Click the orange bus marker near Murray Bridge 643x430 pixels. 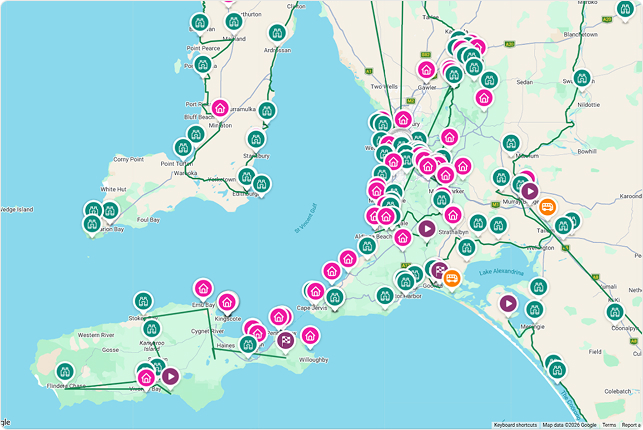tap(547, 207)
